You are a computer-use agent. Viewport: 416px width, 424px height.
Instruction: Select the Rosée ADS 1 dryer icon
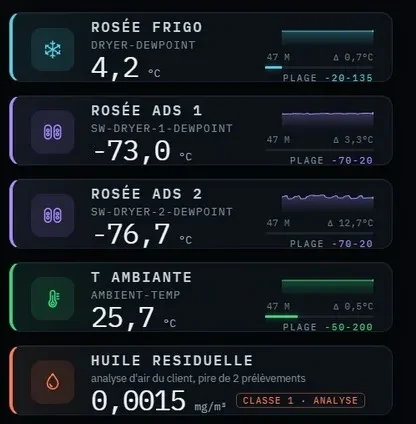[53, 132]
